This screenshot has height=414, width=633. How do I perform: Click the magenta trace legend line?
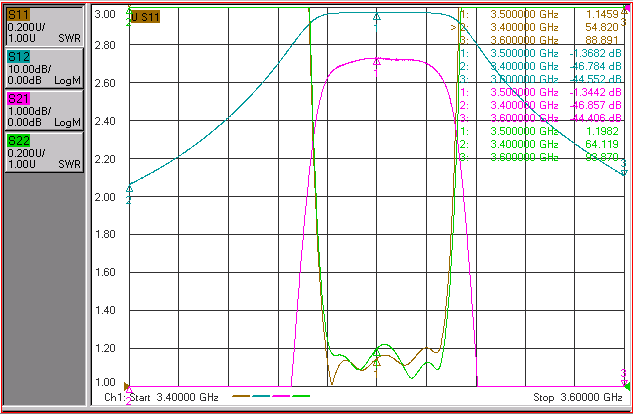pos(281,397)
